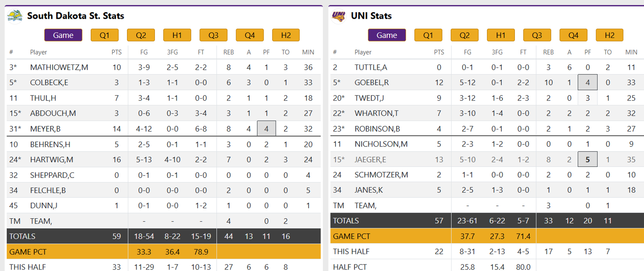Display Q4 stats for South Dakota St.
The width and height of the screenshot is (644, 271).
pyautogui.click(x=250, y=35)
